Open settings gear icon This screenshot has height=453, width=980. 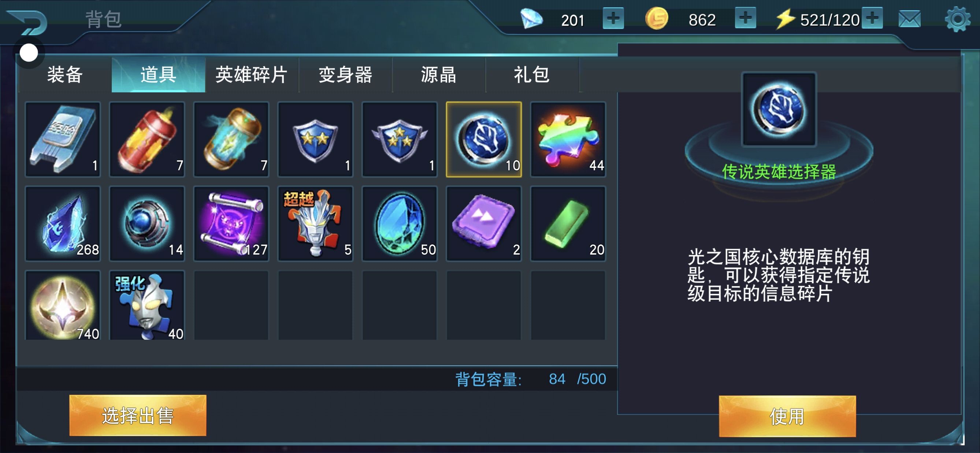pos(958,19)
